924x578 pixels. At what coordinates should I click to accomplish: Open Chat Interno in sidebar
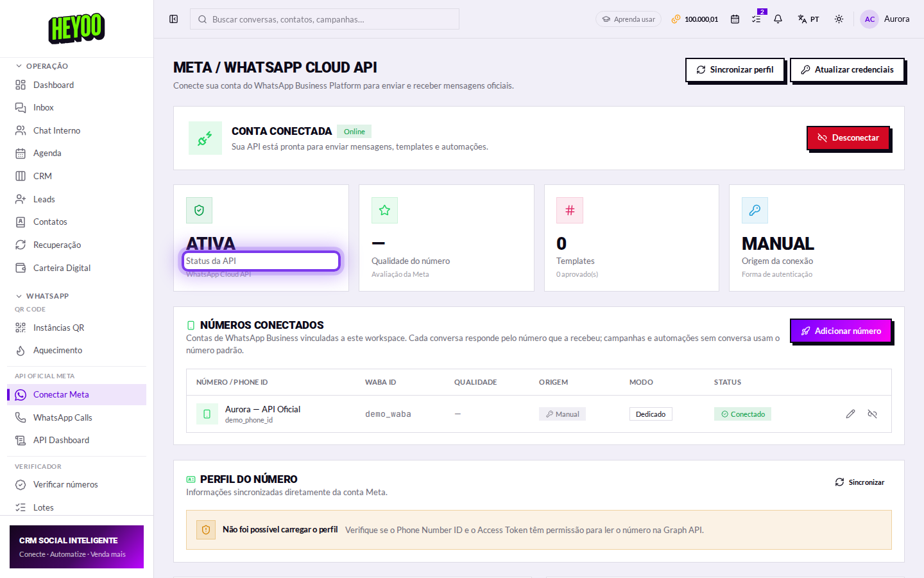click(x=76, y=130)
